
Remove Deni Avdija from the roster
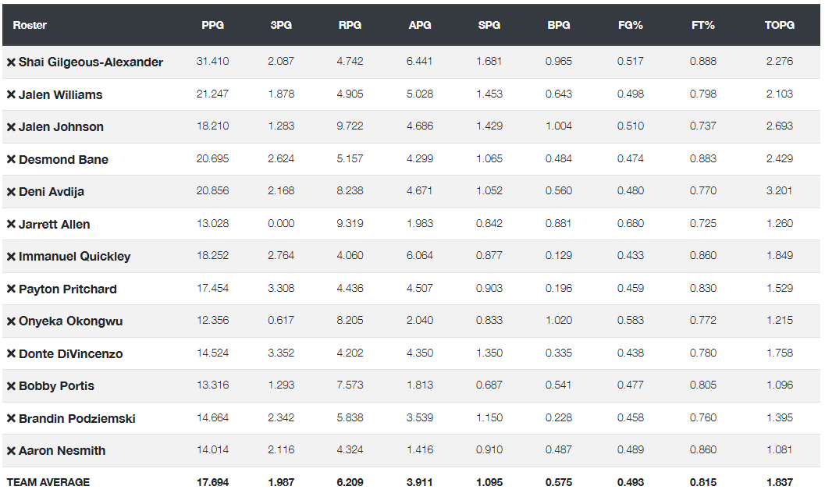click(x=11, y=191)
